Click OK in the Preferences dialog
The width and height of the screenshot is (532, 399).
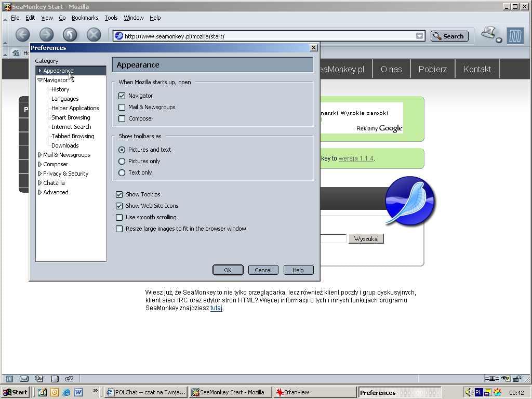click(x=228, y=270)
